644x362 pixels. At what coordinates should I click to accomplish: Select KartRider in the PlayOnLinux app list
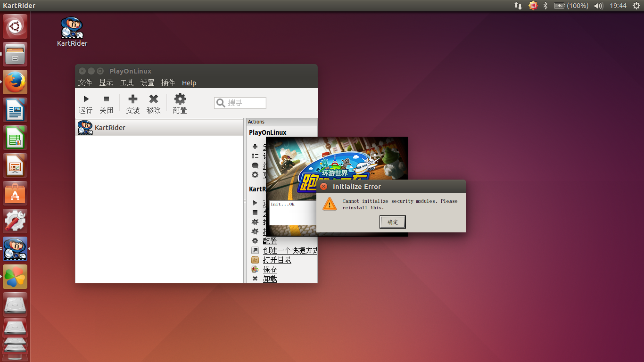(x=160, y=127)
